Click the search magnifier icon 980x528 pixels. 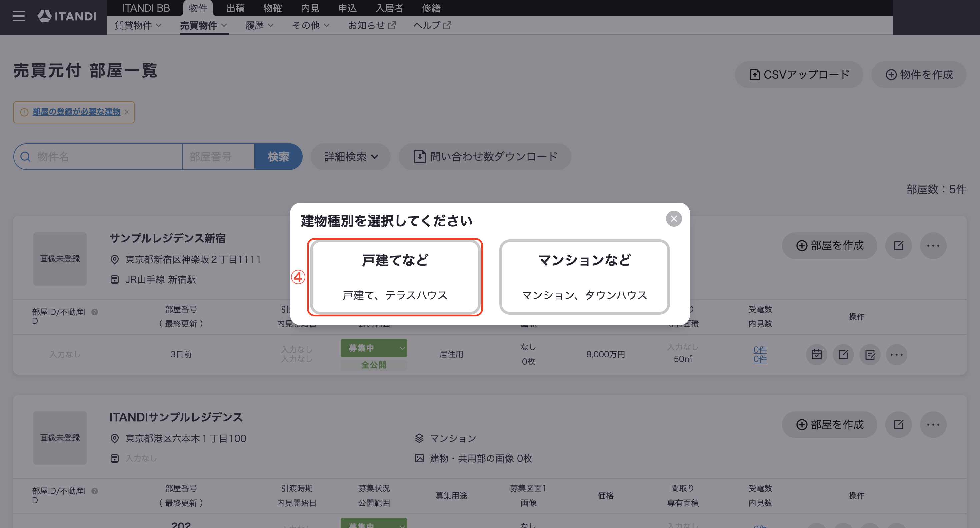pyautogui.click(x=25, y=157)
